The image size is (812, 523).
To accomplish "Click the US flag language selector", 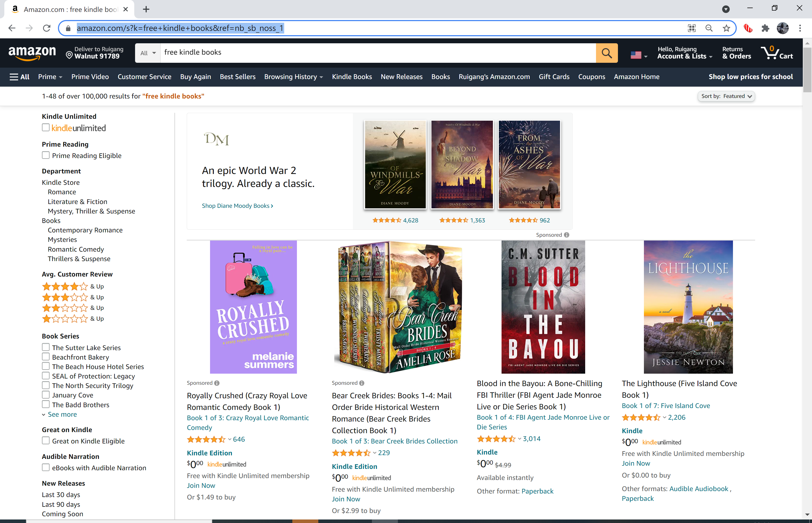I will point(639,55).
